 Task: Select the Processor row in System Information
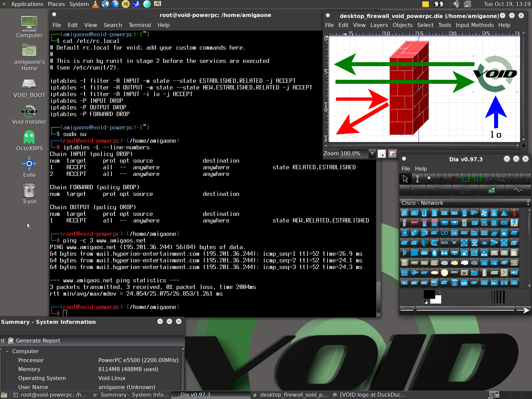(x=91, y=360)
